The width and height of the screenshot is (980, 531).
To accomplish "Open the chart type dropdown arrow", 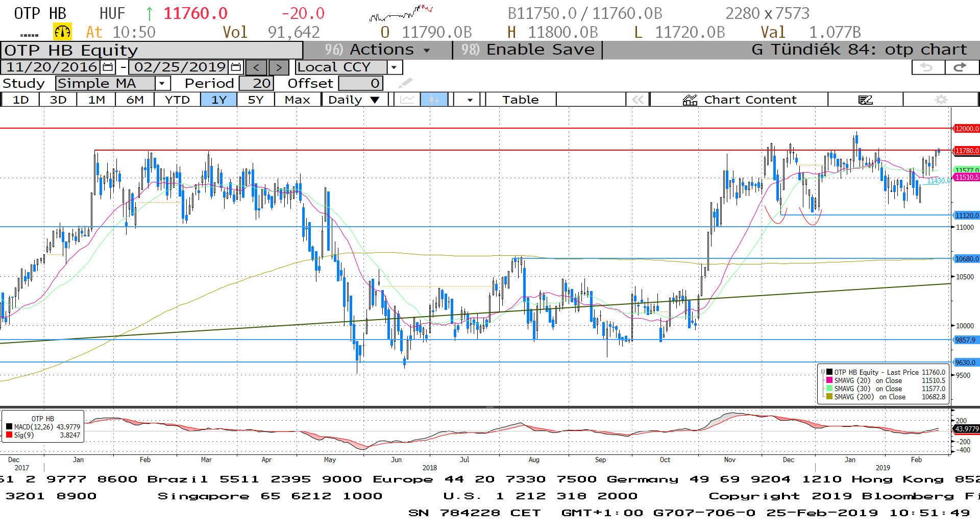I will point(470,100).
